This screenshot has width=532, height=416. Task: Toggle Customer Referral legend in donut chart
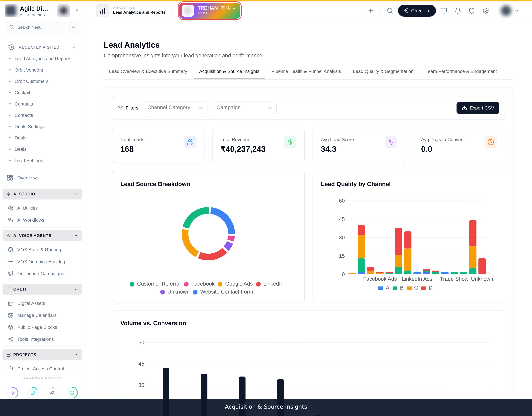(x=155, y=284)
